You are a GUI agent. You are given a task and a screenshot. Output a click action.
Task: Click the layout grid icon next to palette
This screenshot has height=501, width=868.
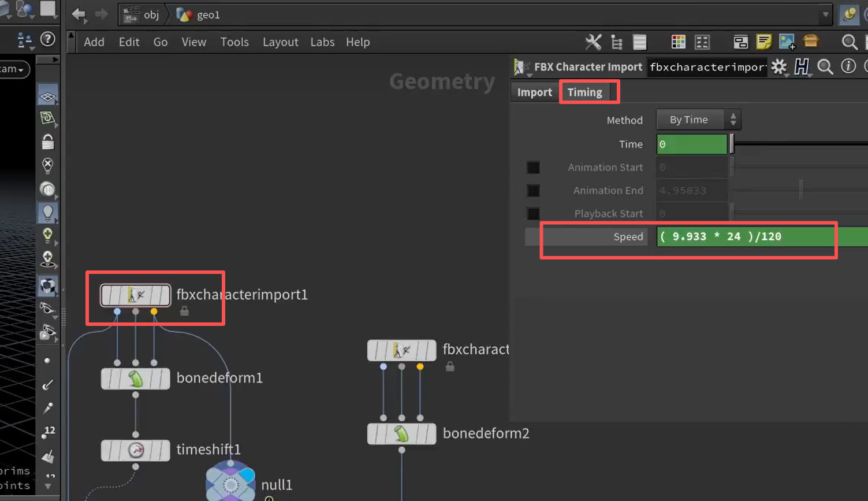coord(702,42)
